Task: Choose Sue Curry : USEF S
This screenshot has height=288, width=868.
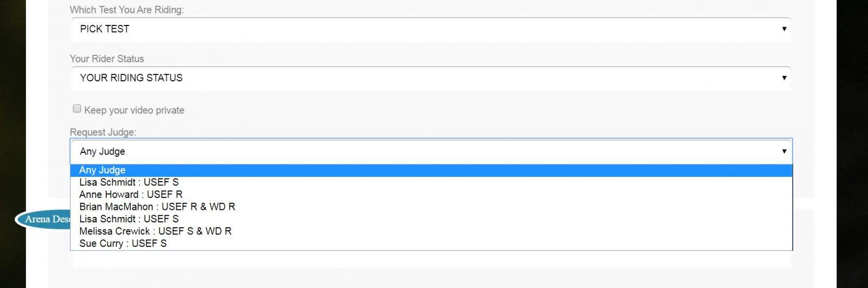Action: (x=123, y=244)
